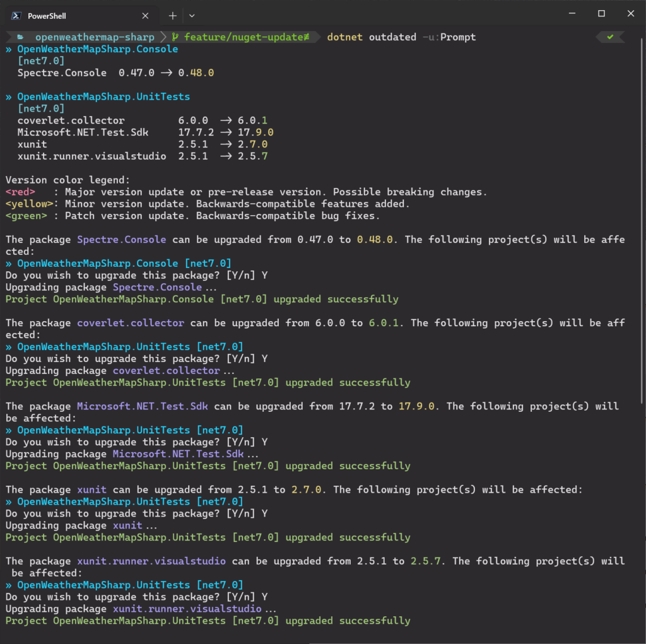
Task: Click the <green> legend label
Action: pos(26,216)
